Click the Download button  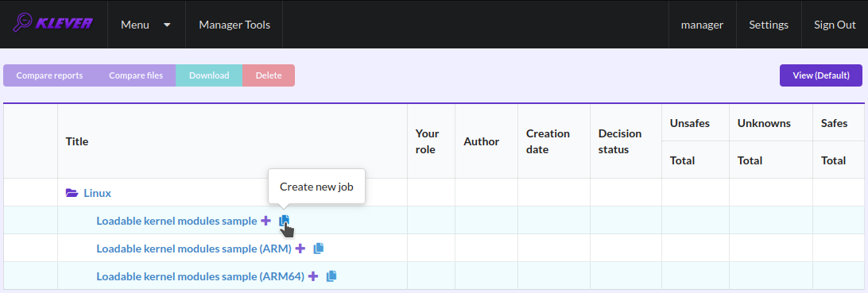point(209,75)
